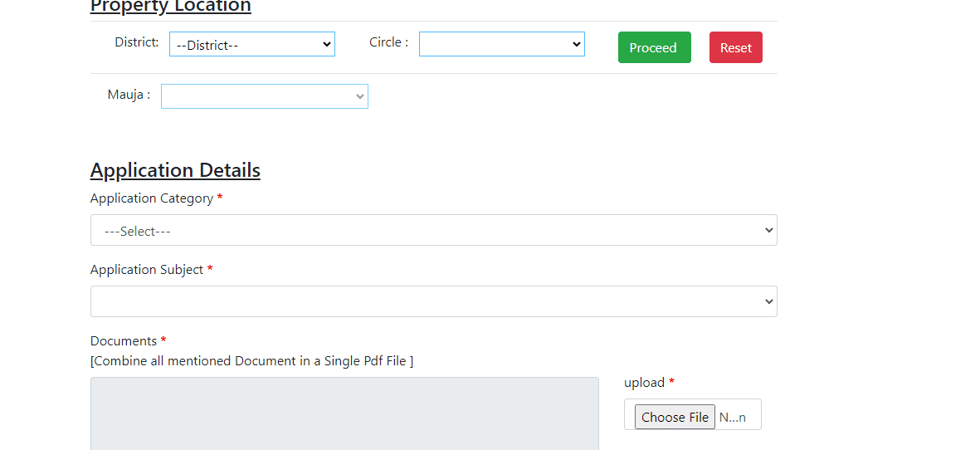The image size is (980, 450).
Task: Click the upload label text
Action: (x=644, y=383)
